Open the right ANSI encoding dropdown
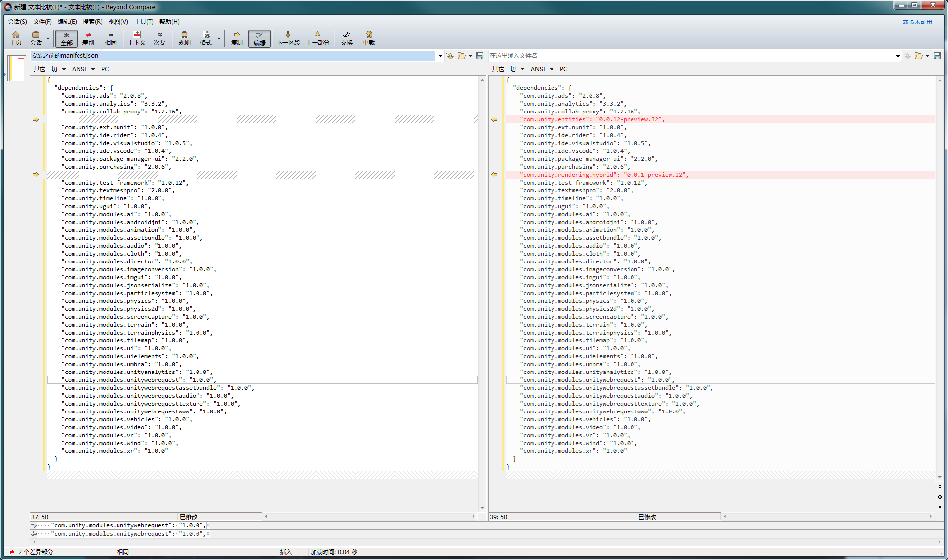This screenshot has height=560, width=948. pyautogui.click(x=542, y=69)
